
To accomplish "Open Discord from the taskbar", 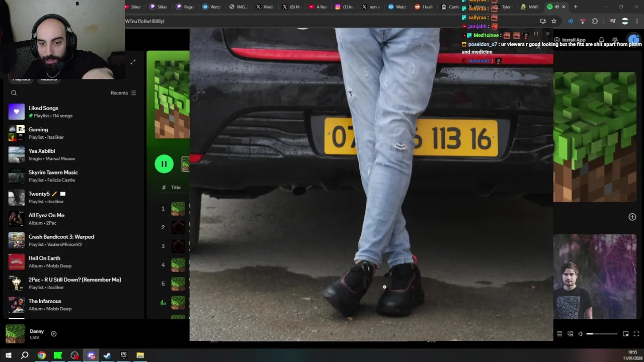I will [x=91, y=355].
